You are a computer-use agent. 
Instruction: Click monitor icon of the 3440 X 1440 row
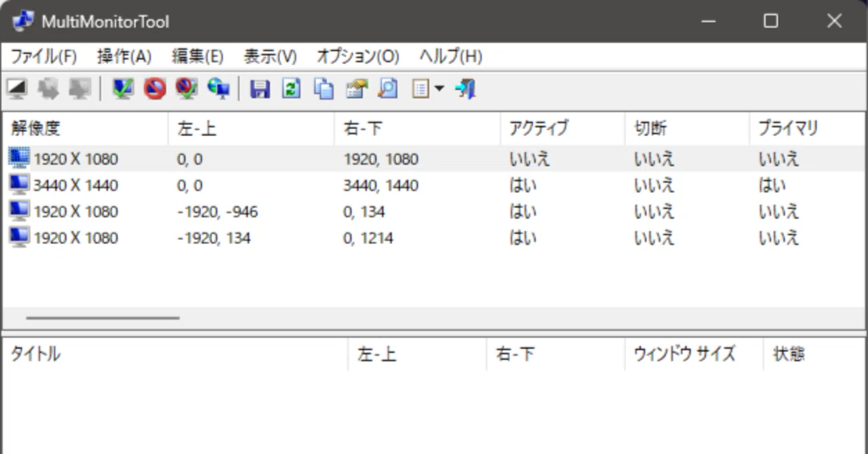point(19,185)
